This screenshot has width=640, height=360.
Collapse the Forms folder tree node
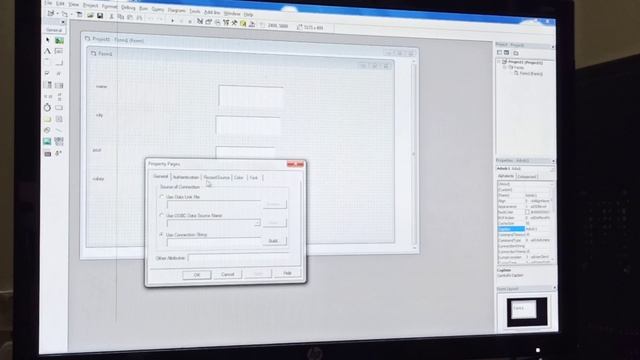pyautogui.click(x=505, y=67)
